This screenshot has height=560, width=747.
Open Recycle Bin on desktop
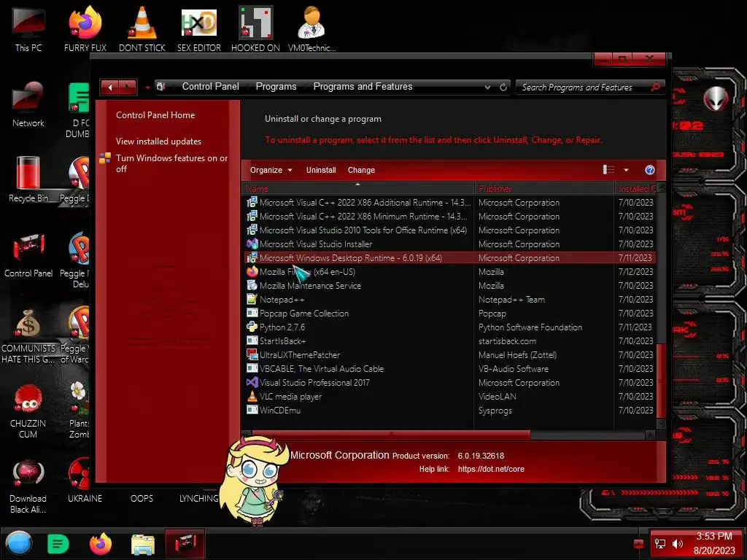coord(28,179)
